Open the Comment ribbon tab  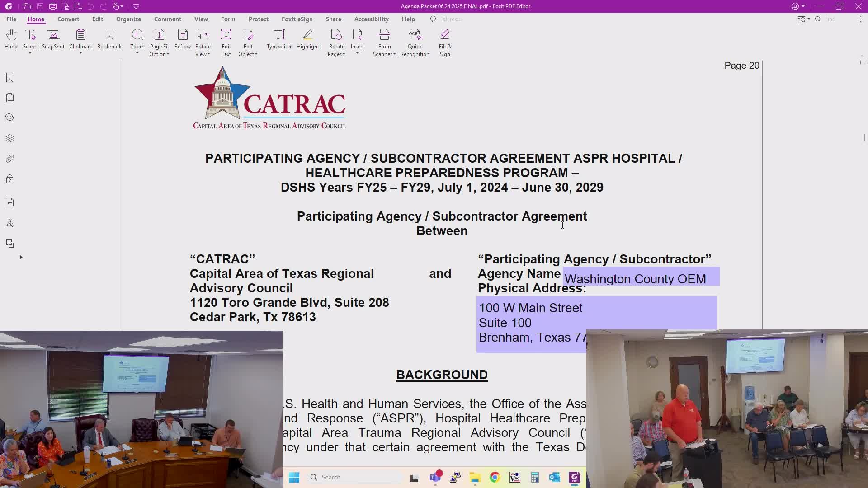167,19
